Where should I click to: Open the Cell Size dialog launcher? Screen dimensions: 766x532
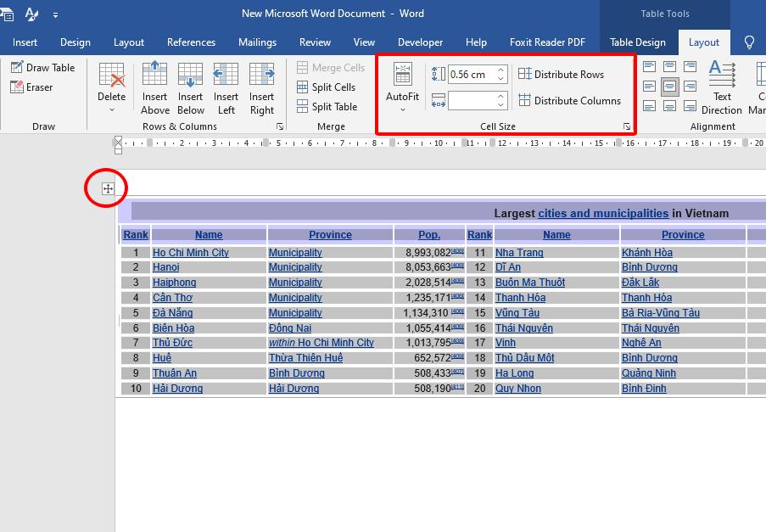(x=627, y=127)
